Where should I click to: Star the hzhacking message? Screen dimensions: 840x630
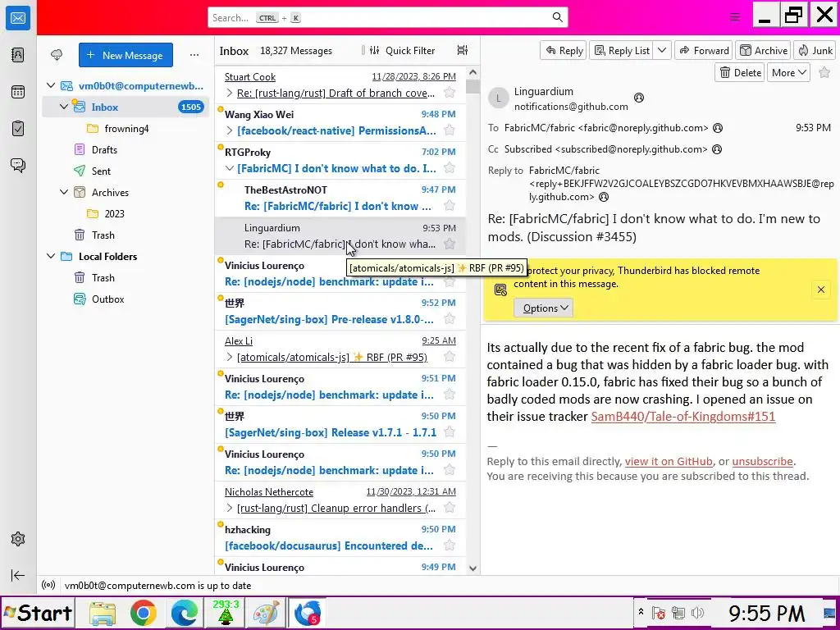click(450, 546)
